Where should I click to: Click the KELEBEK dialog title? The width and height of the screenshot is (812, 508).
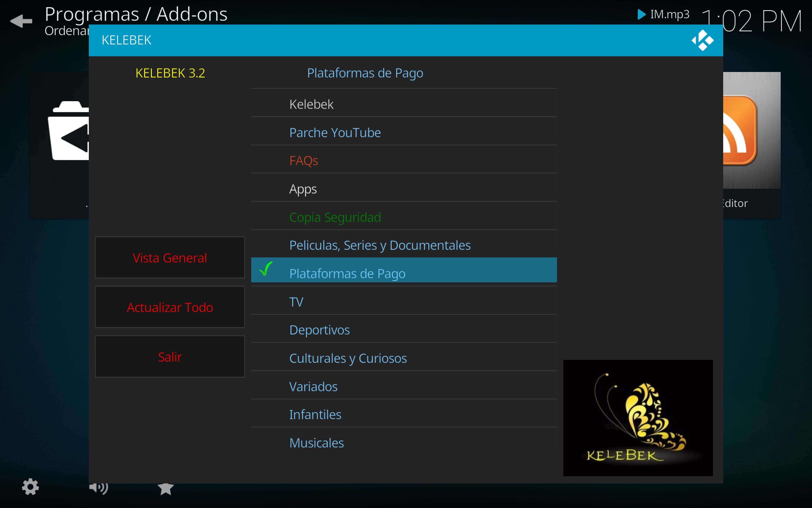[x=126, y=40]
